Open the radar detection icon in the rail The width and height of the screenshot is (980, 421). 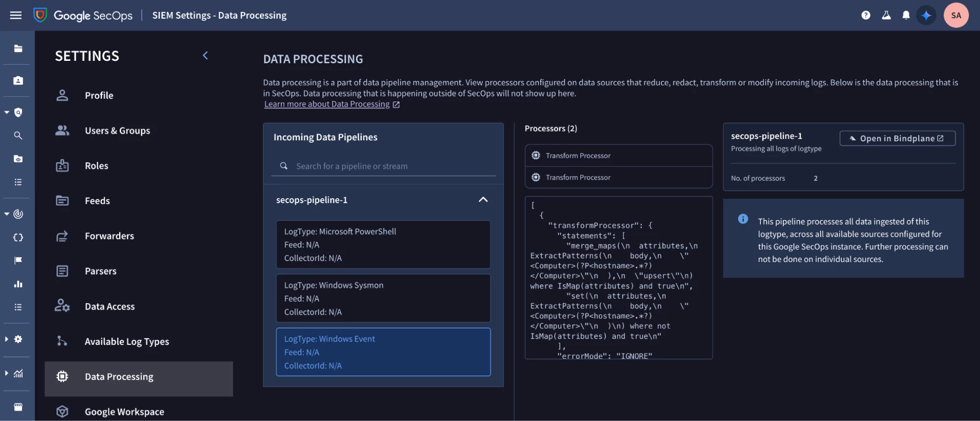[x=18, y=214]
